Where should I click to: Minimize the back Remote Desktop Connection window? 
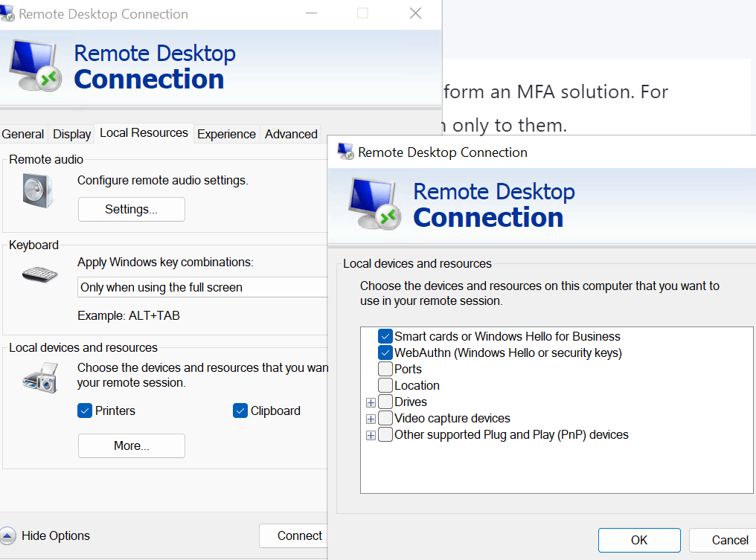312,13
